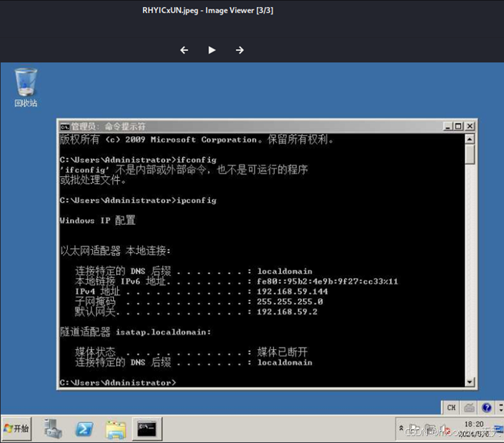This screenshot has height=443, width=504.
Task: Launch Windows PowerShell from taskbar
Action: (x=84, y=428)
